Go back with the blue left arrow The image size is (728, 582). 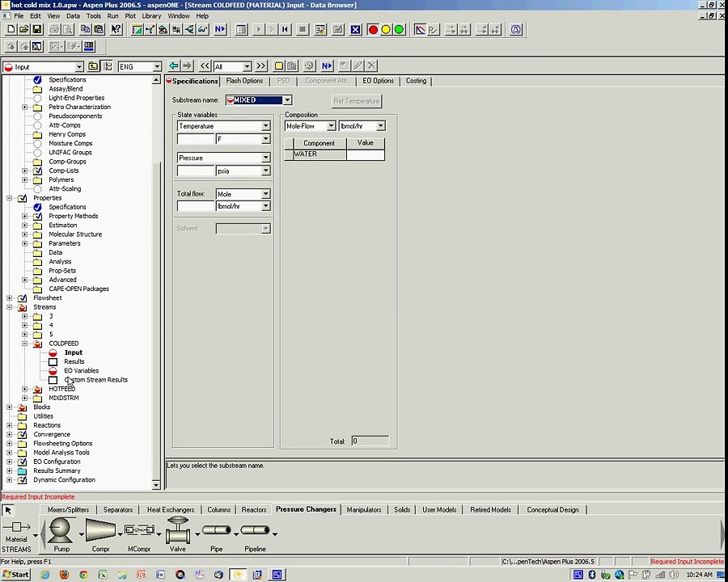(x=174, y=66)
